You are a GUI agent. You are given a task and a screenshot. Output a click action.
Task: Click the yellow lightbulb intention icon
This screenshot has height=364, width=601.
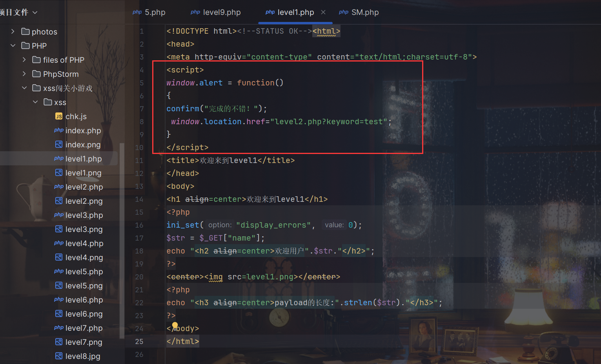[x=175, y=325]
